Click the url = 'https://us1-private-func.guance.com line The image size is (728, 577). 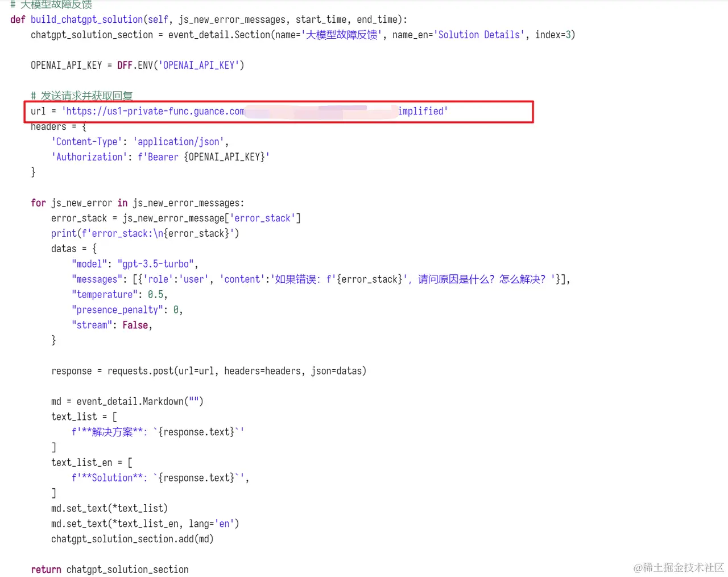[239, 112]
